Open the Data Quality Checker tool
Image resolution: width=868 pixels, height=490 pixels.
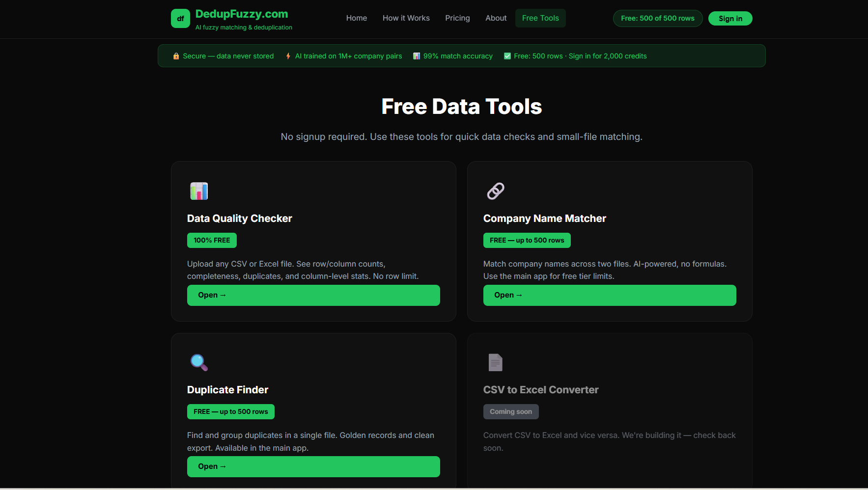(313, 295)
